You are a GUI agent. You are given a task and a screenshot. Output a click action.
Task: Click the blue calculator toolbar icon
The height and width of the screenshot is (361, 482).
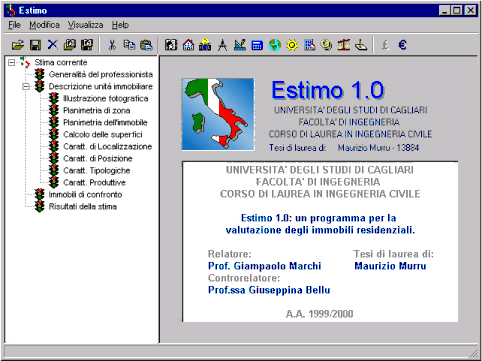click(x=257, y=45)
